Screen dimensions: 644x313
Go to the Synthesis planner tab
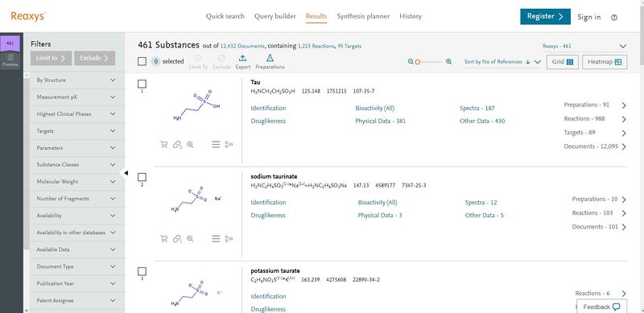tap(363, 16)
